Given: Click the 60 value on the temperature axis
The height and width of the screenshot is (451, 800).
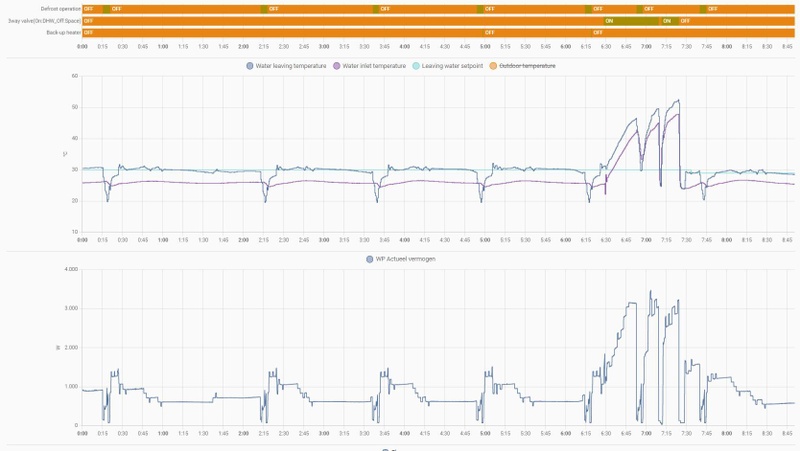Looking at the screenshot, I should [74, 76].
